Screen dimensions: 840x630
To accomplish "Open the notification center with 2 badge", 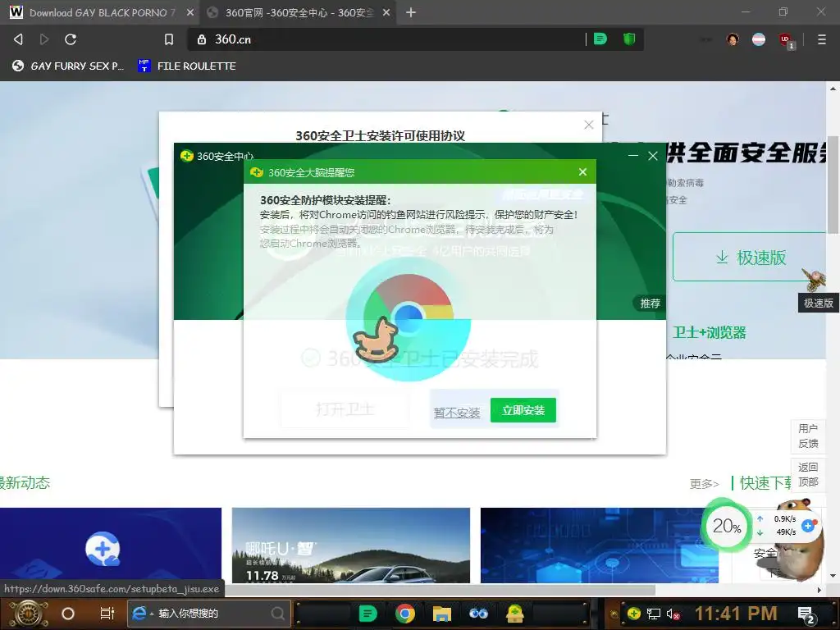I will pyautogui.click(x=806, y=615).
